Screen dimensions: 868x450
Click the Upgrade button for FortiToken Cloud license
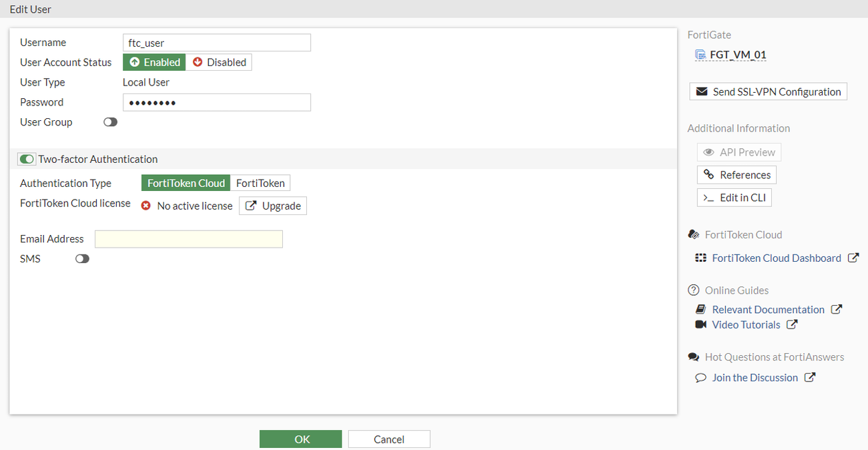(x=272, y=206)
